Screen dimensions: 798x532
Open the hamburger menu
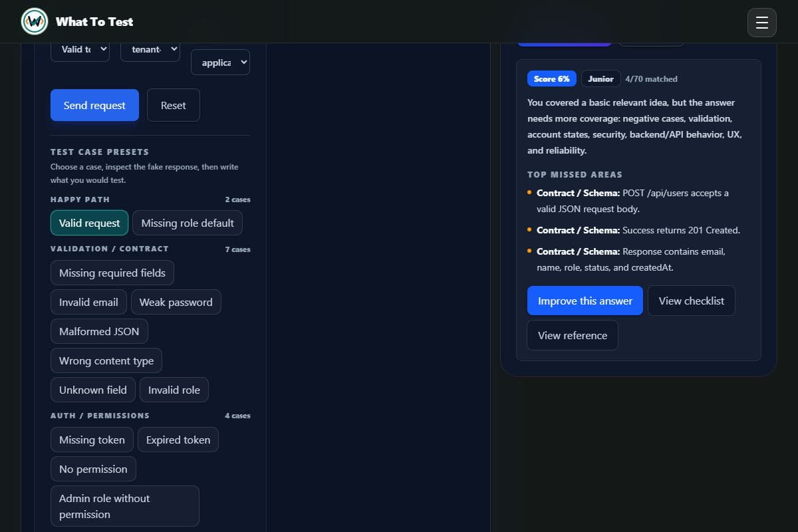tap(762, 23)
